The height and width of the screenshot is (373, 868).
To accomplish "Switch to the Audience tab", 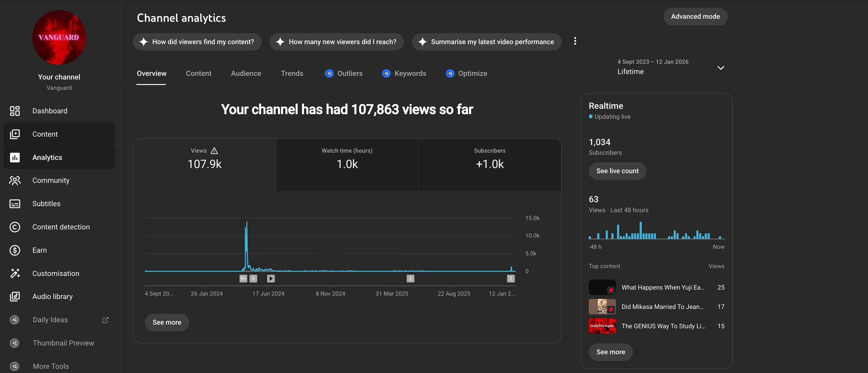I will tap(246, 73).
